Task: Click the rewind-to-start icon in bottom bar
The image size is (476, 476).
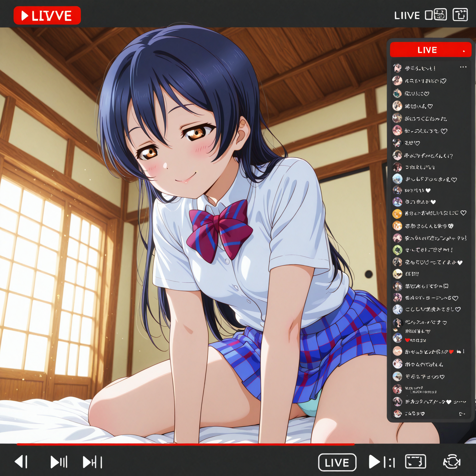Action: (22, 462)
